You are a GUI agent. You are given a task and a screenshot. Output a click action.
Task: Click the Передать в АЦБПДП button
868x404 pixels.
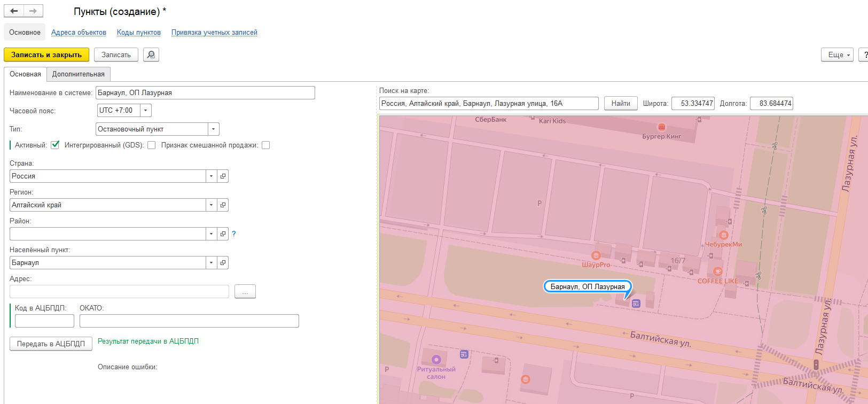[51, 344]
